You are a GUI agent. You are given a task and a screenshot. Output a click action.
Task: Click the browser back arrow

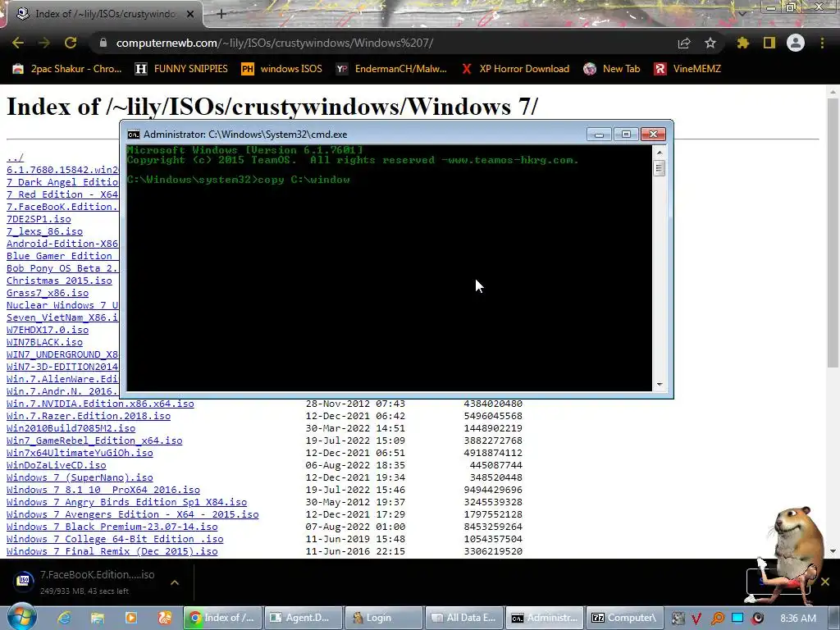click(18, 43)
